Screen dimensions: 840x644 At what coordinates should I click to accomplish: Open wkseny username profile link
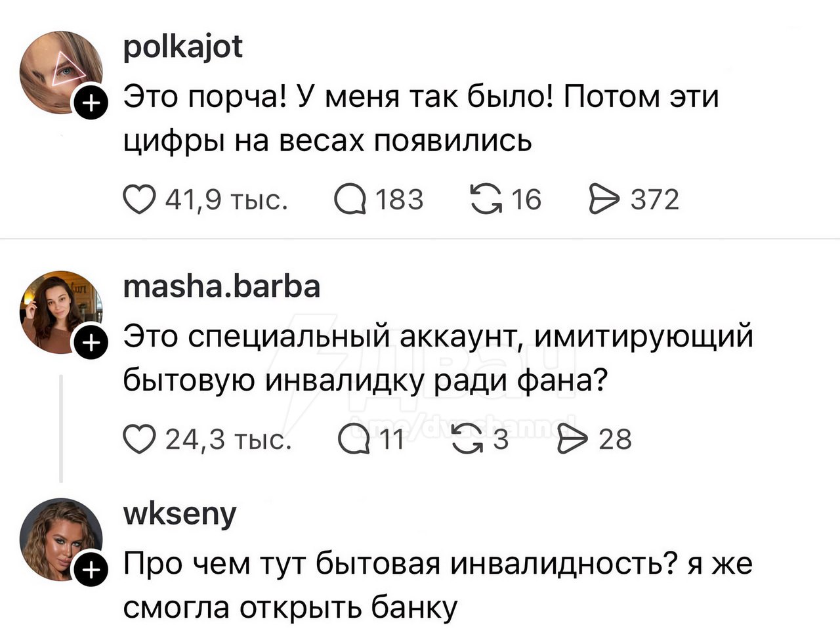(x=180, y=514)
